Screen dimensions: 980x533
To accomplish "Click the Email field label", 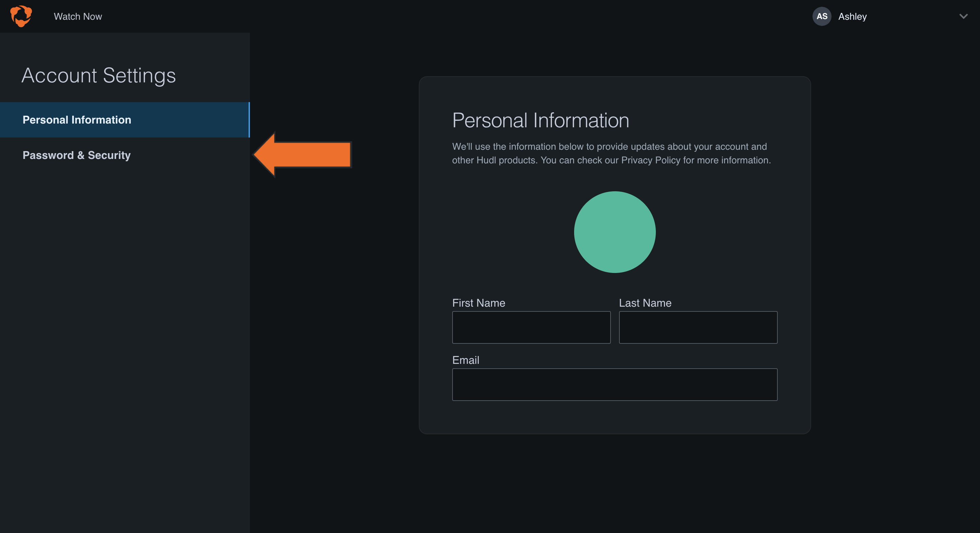I will (x=465, y=360).
